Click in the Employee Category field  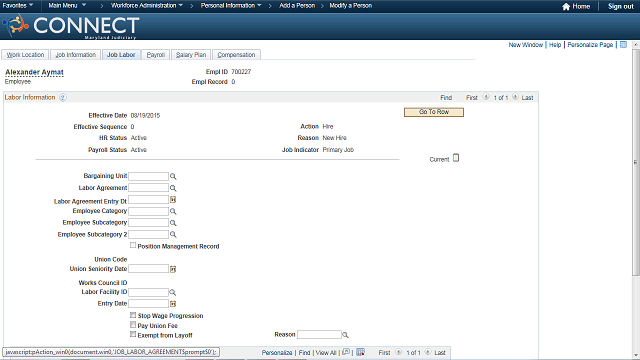coord(149,211)
